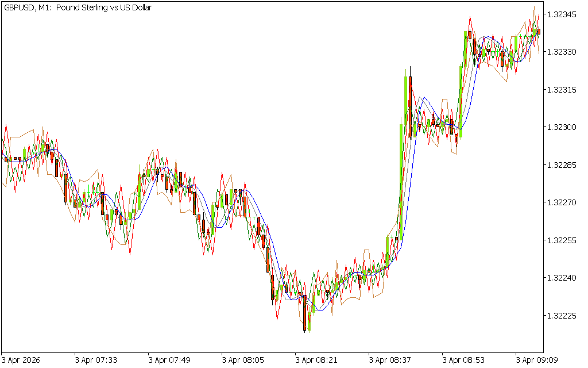Click the 1.32315 price axis label
Image resolution: width=588 pixels, height=368 pixels.
point(562,90)
